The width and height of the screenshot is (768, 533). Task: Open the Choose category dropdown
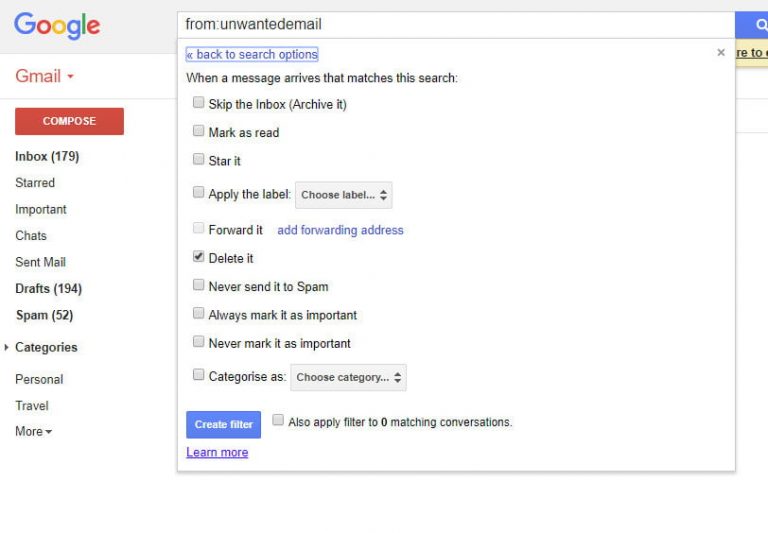[348, 377]
